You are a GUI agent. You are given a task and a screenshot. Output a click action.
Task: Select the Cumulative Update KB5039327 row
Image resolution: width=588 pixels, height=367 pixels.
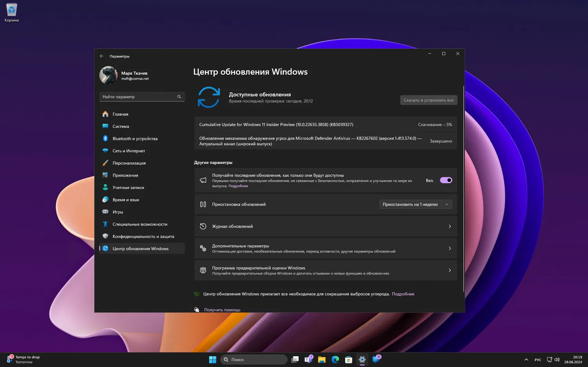click(325, 125)
